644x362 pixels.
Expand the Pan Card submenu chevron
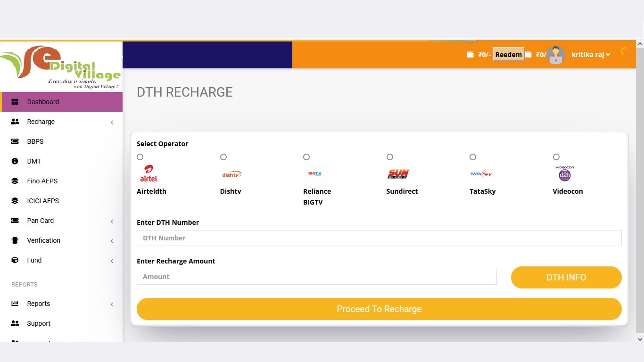pos(112,222)
